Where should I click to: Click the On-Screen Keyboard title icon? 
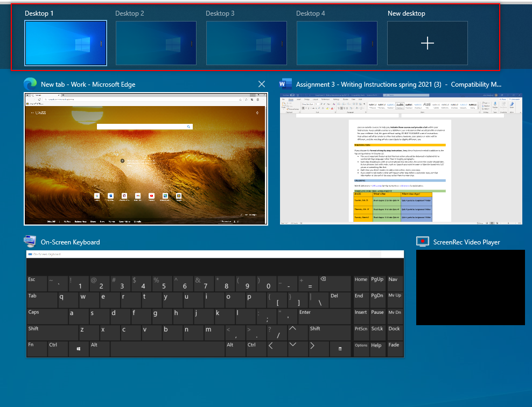point(30,242)
